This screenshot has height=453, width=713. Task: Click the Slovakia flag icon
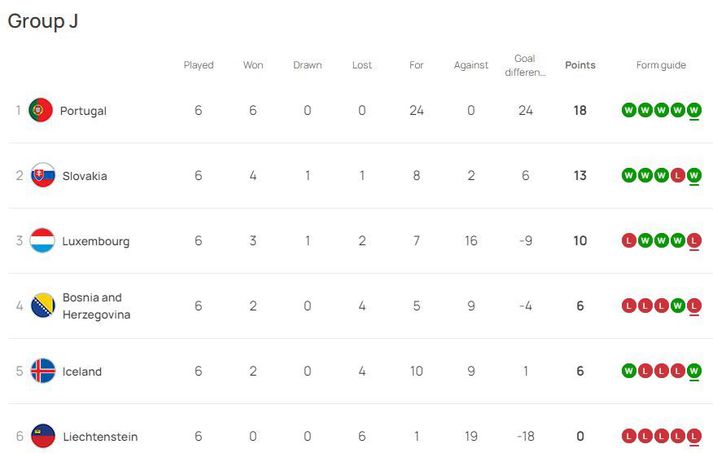coord(43,175)
